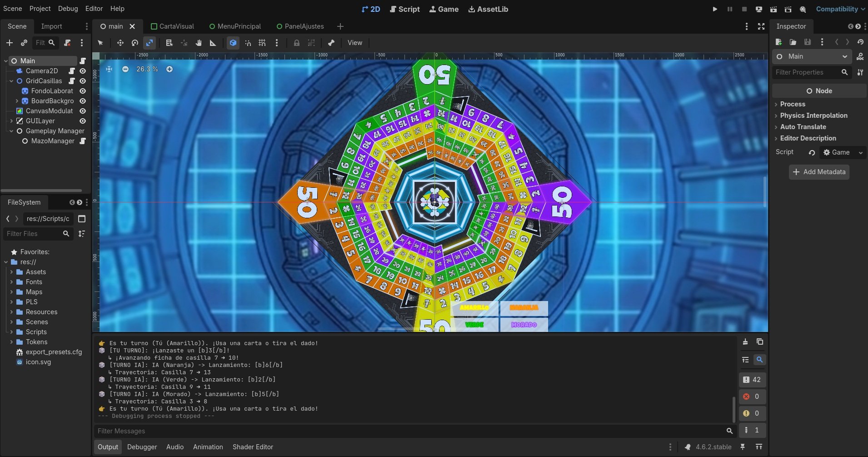Click the Filter Properties search field
The width and height of the screenshot is (868, 457).
click(811, 72)
